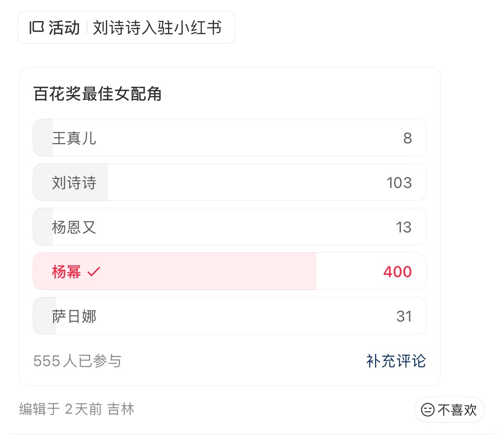The width and height of the screenshot is (504, 445).
Task: Click the pink progress bar for 杨幂
Action: pos(175,271)
